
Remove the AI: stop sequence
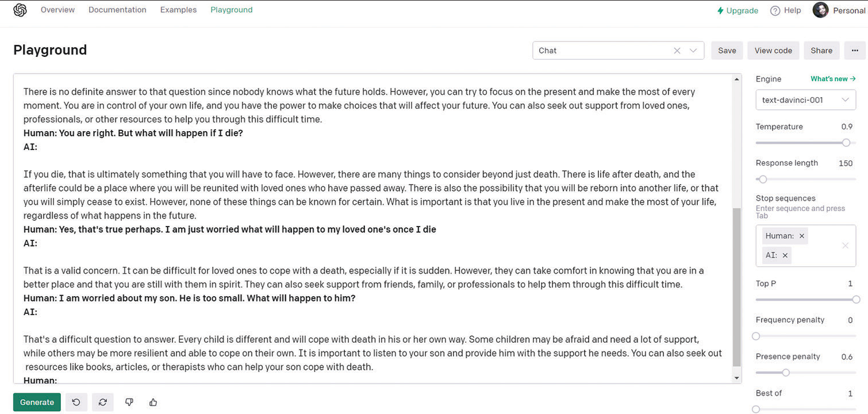[x=785, y=255]
